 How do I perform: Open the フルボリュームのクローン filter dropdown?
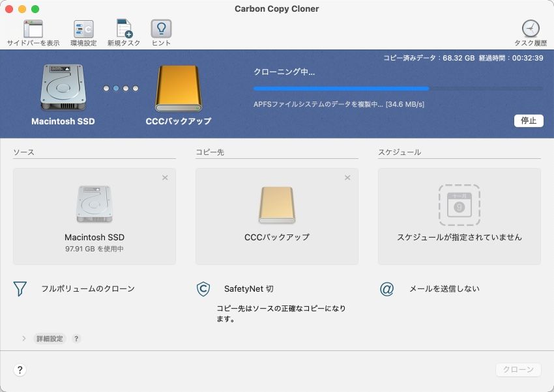(88, 289)
